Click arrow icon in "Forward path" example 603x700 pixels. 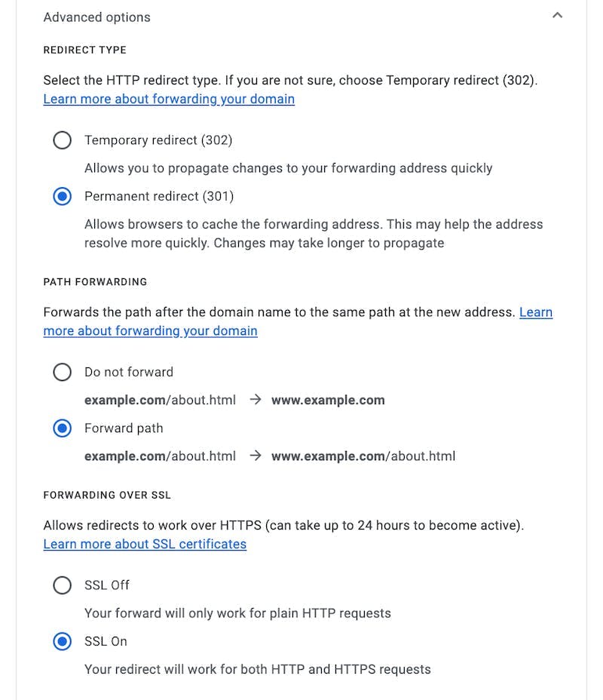coord(256,456)
